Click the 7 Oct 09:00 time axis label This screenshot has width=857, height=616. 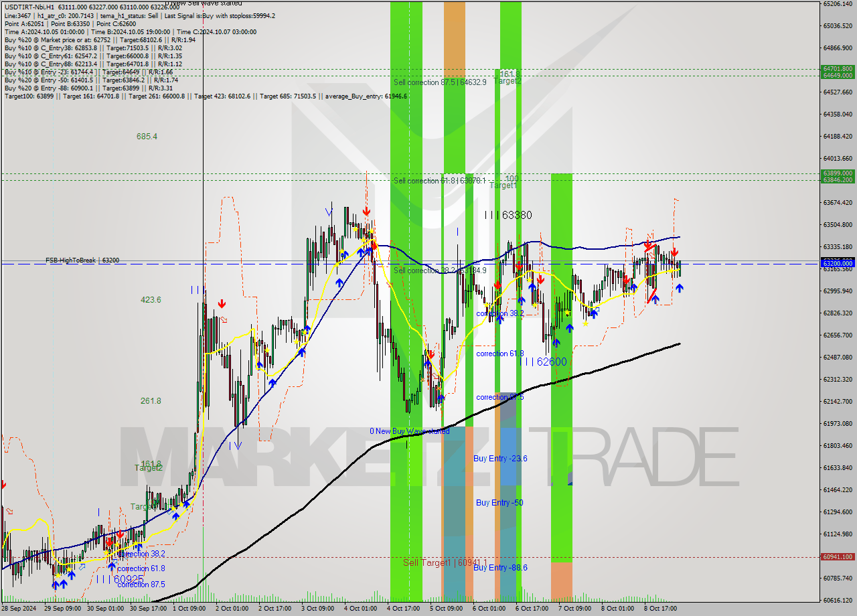point(574,609)
